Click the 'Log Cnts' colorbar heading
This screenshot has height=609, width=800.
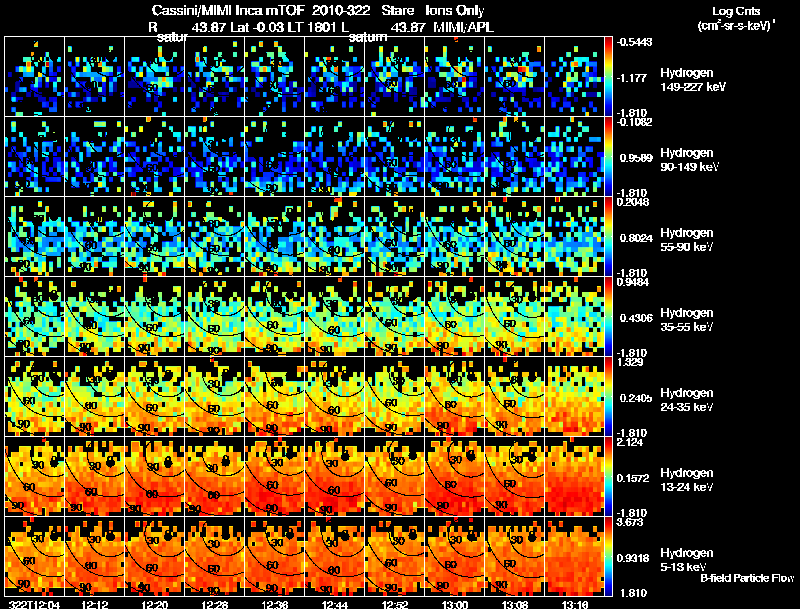tap(736, 11)
